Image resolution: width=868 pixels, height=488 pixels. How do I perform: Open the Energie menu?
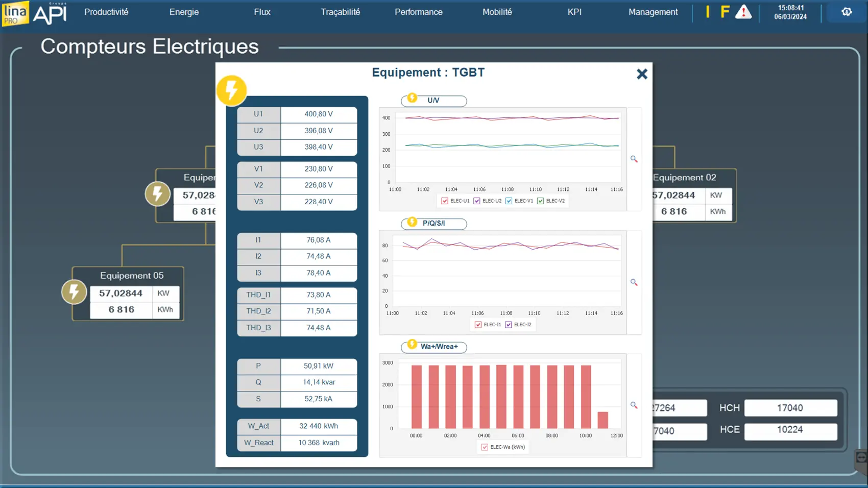pos(184,12)
